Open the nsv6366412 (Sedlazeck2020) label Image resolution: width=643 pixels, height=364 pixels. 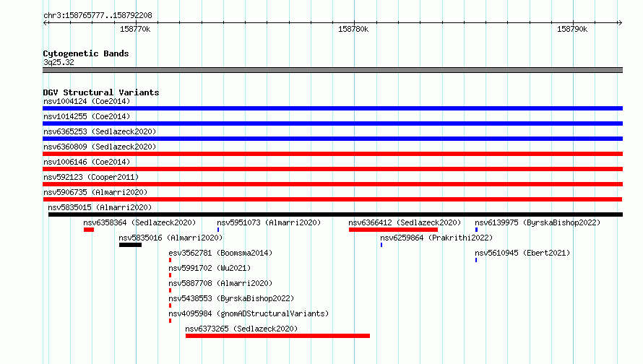pos(405,222)
